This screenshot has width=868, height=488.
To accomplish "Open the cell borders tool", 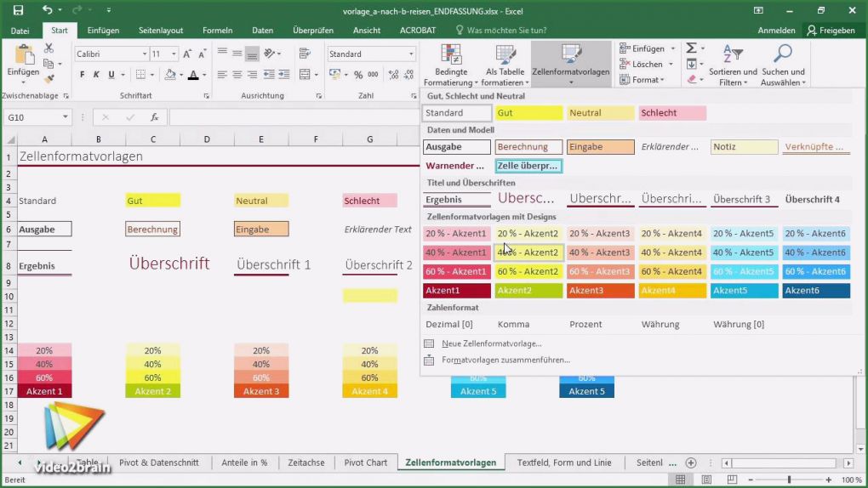I will click(x=140, y=75).
